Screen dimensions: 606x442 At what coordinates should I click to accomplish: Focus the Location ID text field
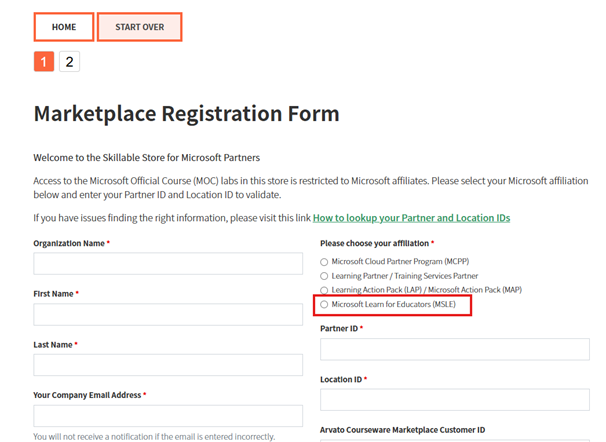click(x=455, y=400)
